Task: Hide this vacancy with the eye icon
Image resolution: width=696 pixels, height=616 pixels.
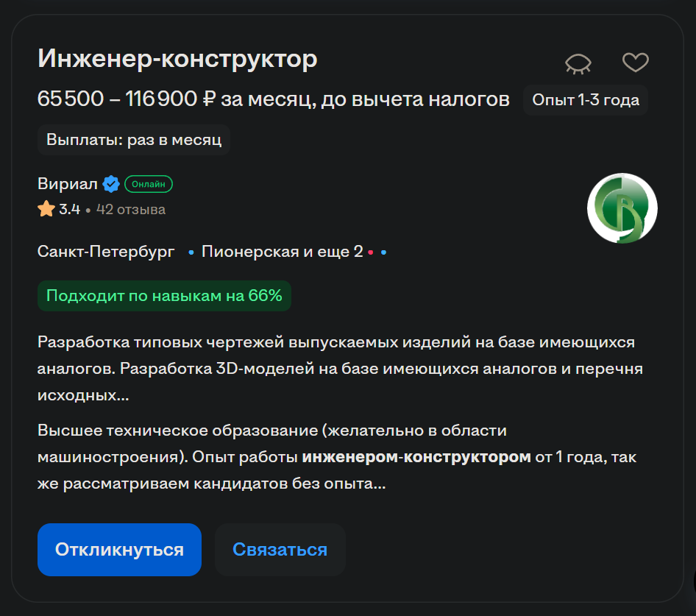Action: (x=578, y=63)
